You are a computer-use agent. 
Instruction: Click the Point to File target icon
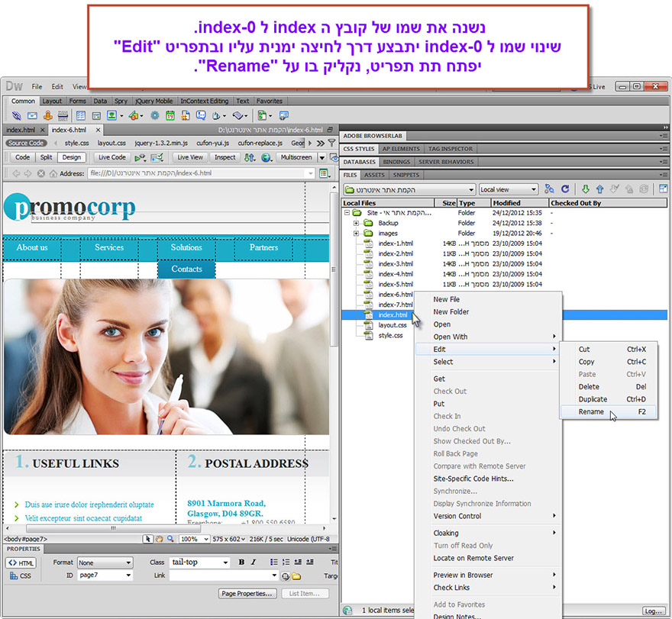[286, 575]
